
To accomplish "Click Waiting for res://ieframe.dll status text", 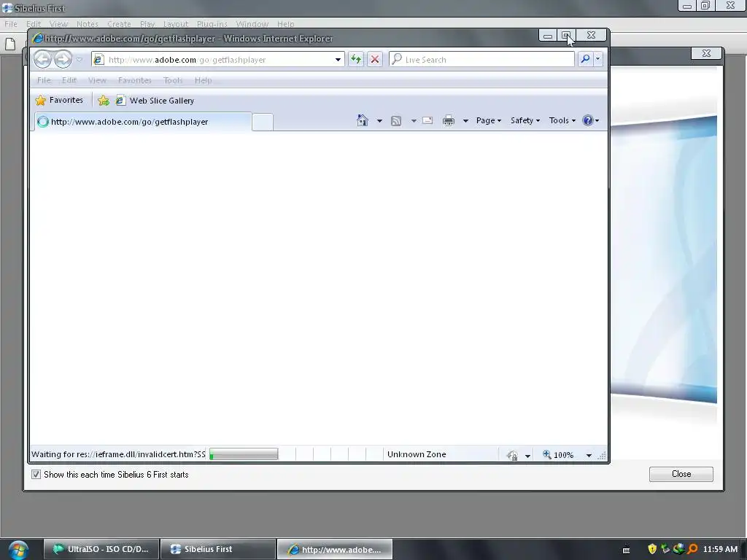I will coord(118,454).
